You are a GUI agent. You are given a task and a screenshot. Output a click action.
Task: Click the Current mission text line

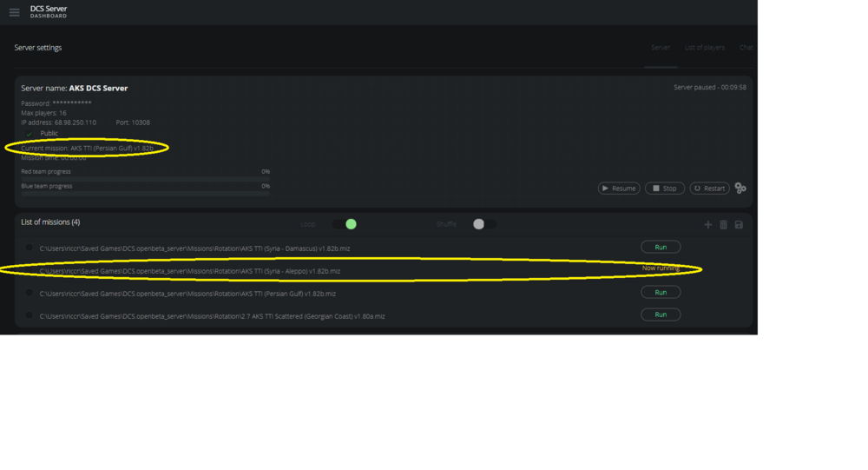click(88, 148)
